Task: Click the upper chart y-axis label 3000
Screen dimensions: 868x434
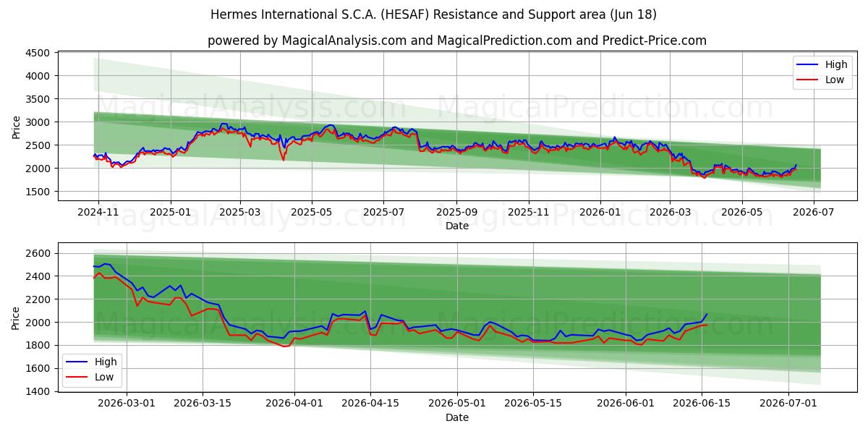Action: pos(37,122)
